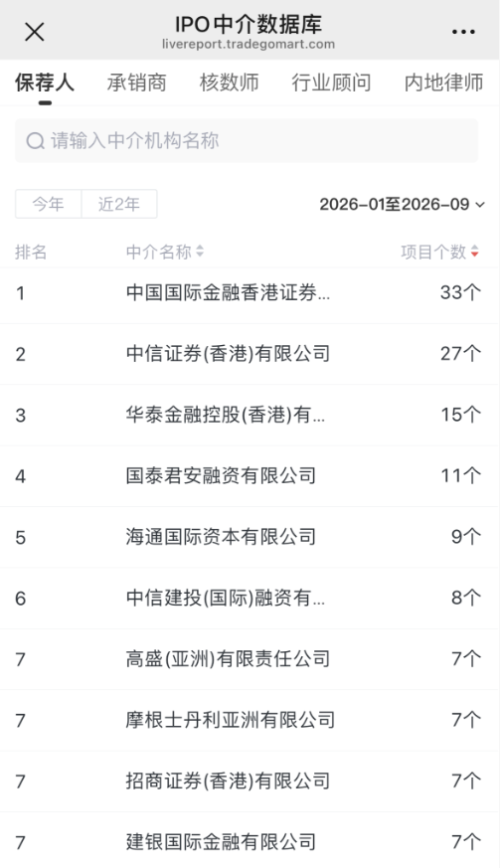Tap the search magnifier icon
The width and height of the screenshot is (500, 868).
35,141
